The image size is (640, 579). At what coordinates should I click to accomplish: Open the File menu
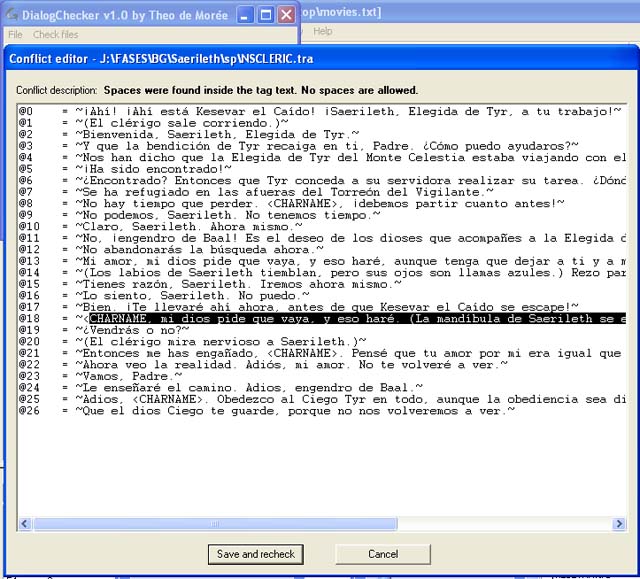click(x=15, y=33)
